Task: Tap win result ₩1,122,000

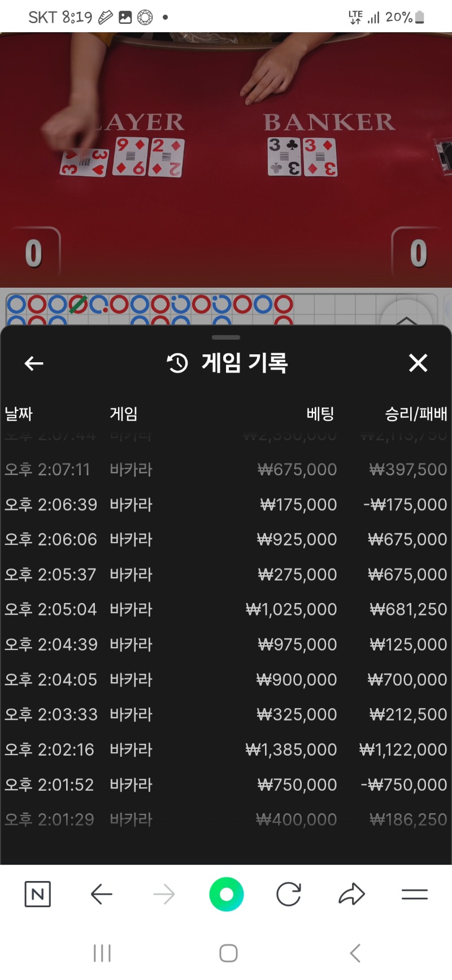Action: click(x=403, y=749)
